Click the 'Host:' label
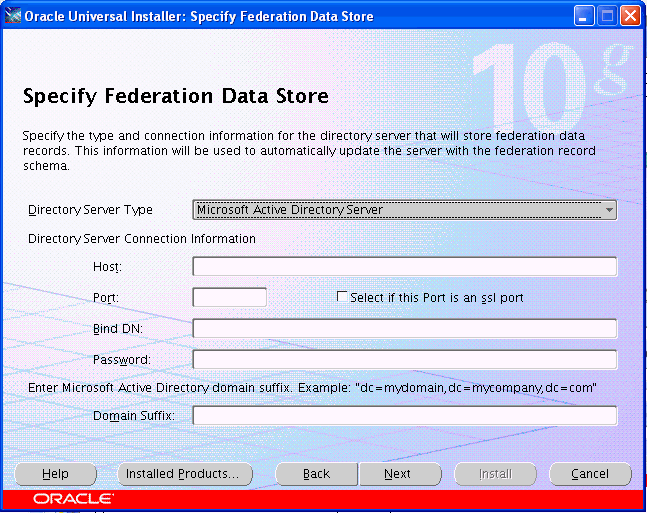The width and height of the screenshot is (647, 513). [107, 267]
